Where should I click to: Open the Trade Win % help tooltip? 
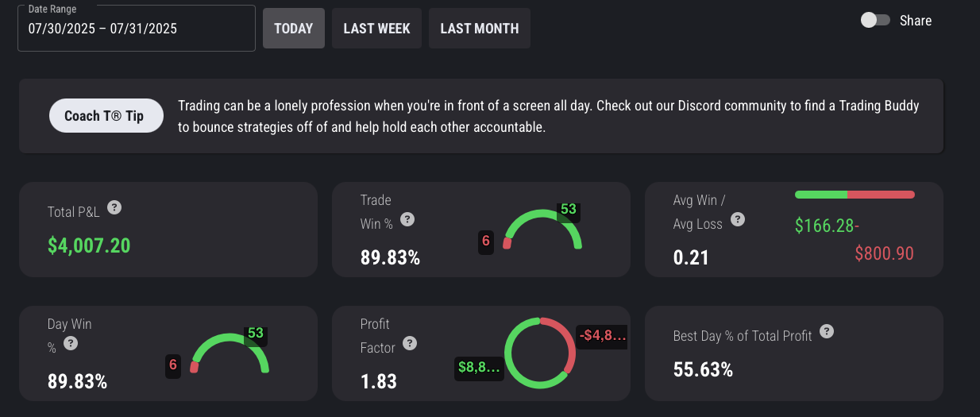(x=407, y=220)
